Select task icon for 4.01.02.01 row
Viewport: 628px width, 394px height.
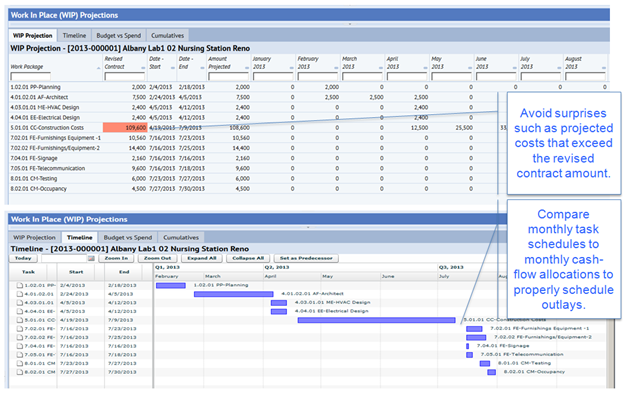point(20,294)
